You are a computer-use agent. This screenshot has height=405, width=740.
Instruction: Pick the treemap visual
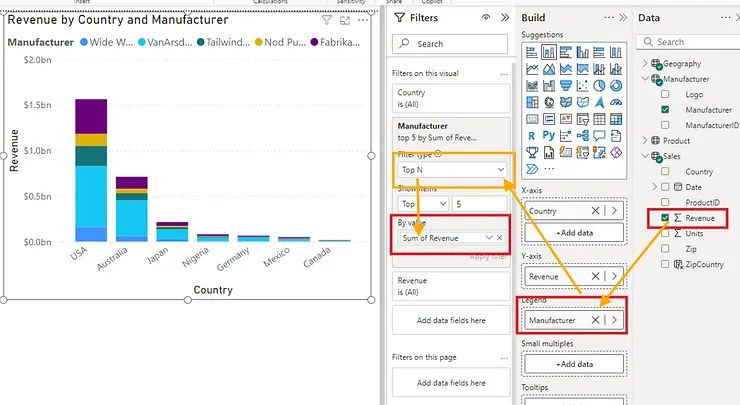(532, 102)
